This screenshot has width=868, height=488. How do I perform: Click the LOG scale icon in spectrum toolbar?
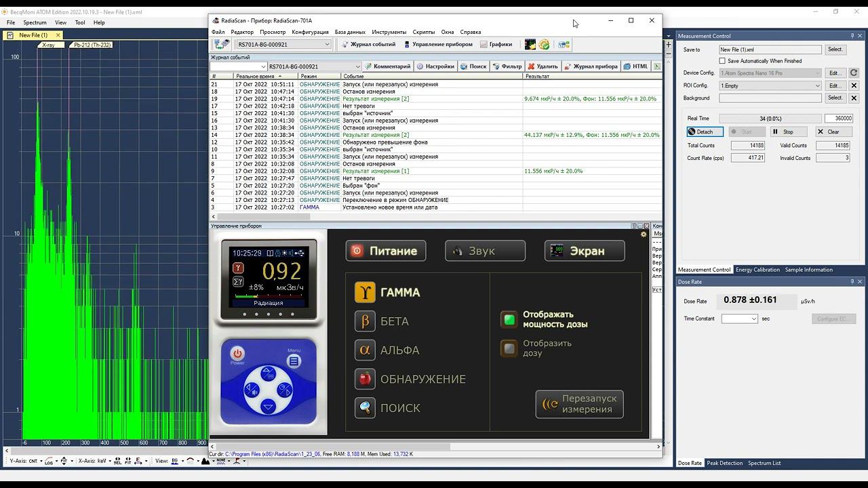pos(49,461)
